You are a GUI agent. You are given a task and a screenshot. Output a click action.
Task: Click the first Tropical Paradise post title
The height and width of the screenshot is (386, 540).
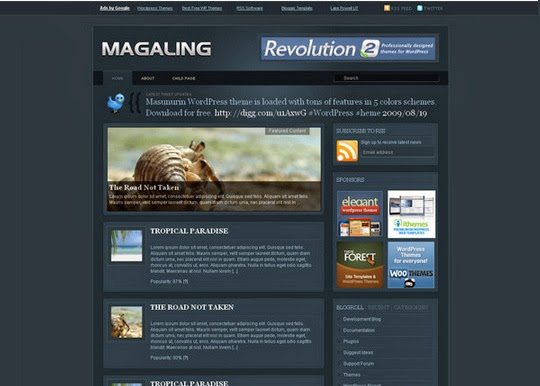point(189,231)
